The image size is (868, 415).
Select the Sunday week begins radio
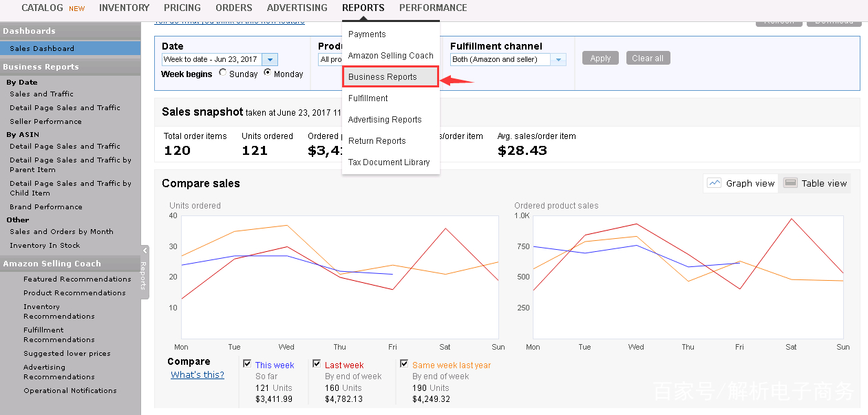223,72
